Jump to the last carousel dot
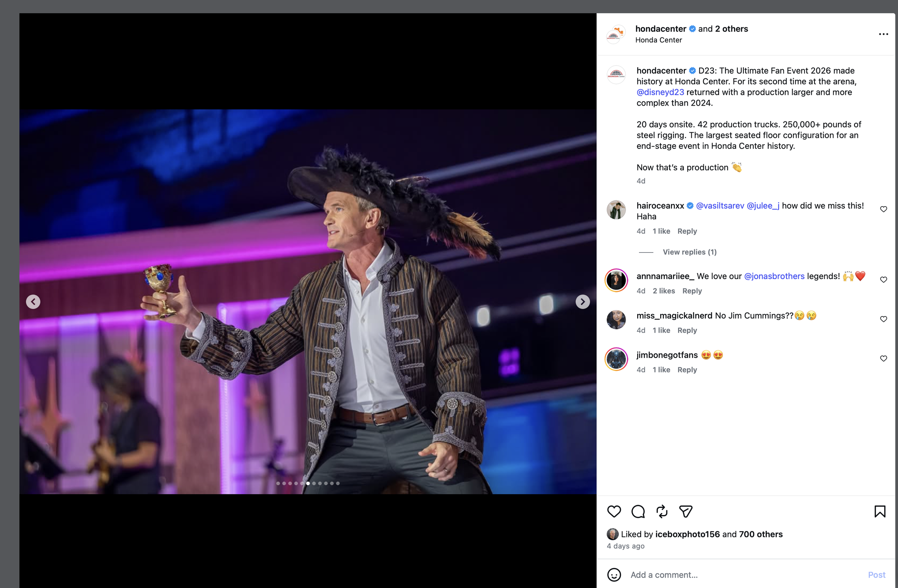This screenshot has width=898, height=588. [x=338, y=483]
